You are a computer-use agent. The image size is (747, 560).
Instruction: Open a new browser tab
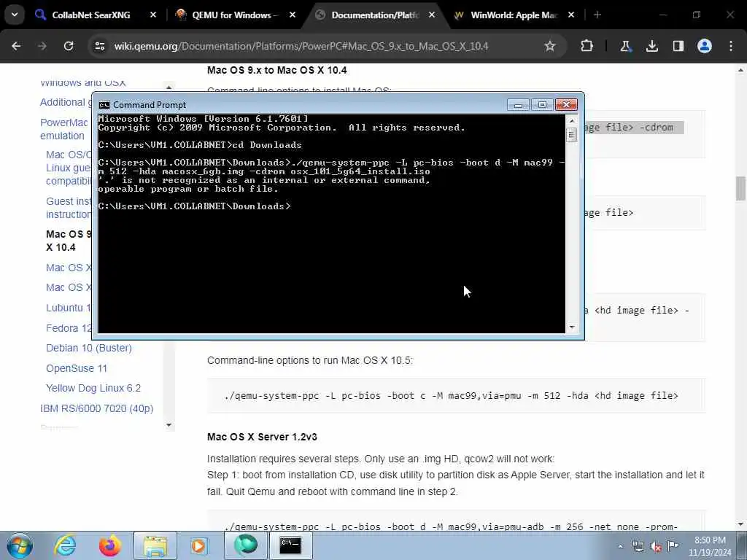pyautogui.click(x=597, y=15)
